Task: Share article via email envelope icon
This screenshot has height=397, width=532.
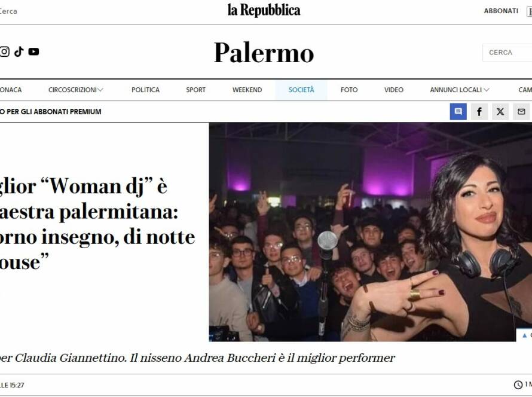Action: tap(521, 112)
